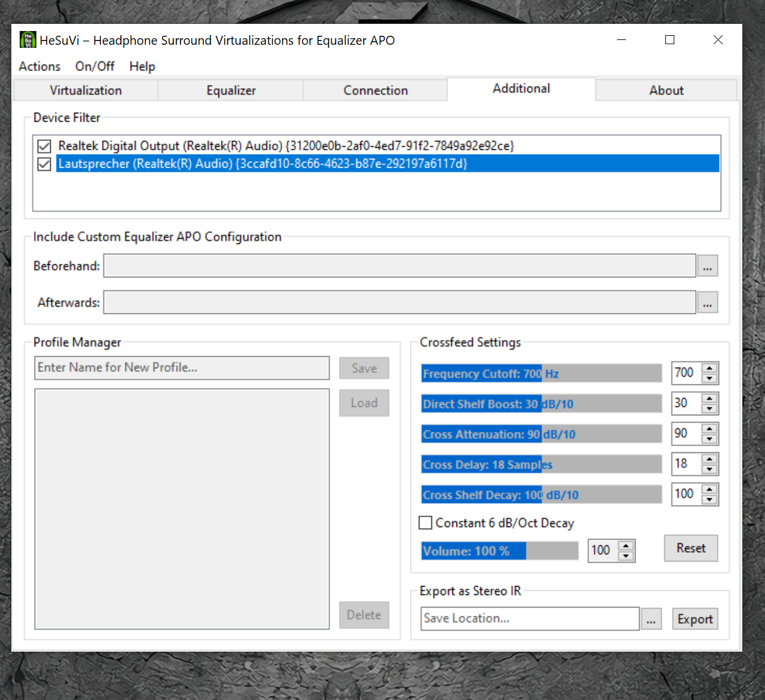Click inside the profile list box

pyautogui.click(x=182, y=509)
